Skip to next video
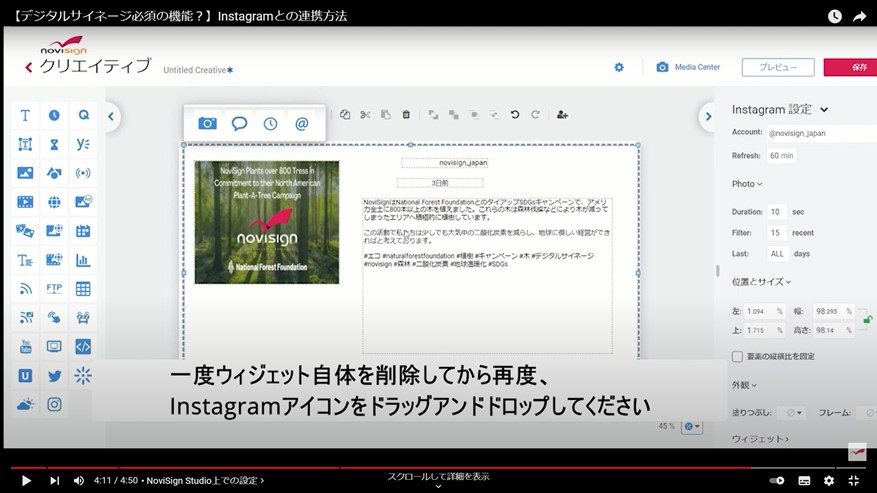The width and height of the screenshot is (877, 493). pyautogui.click(x=54, y=480)
